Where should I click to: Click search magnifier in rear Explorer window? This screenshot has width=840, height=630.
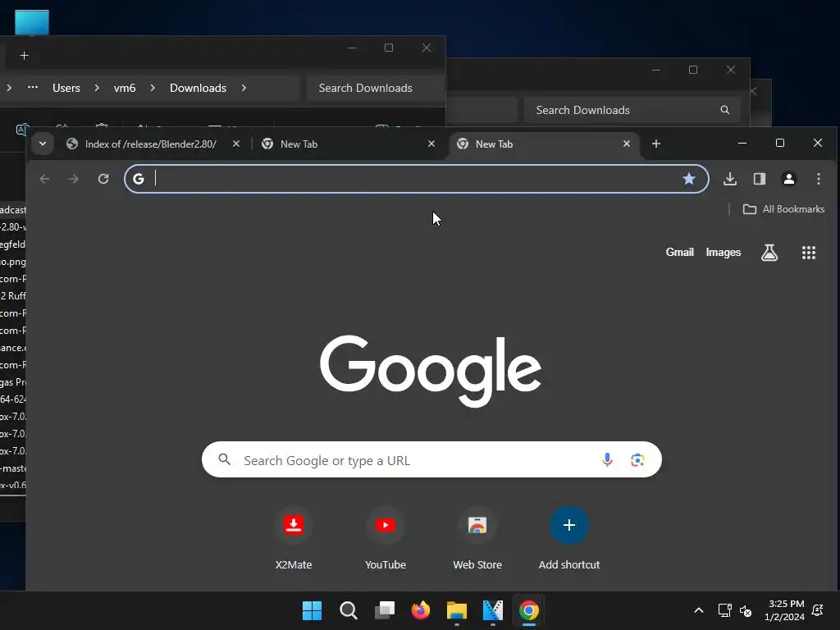tap(725, 110)
